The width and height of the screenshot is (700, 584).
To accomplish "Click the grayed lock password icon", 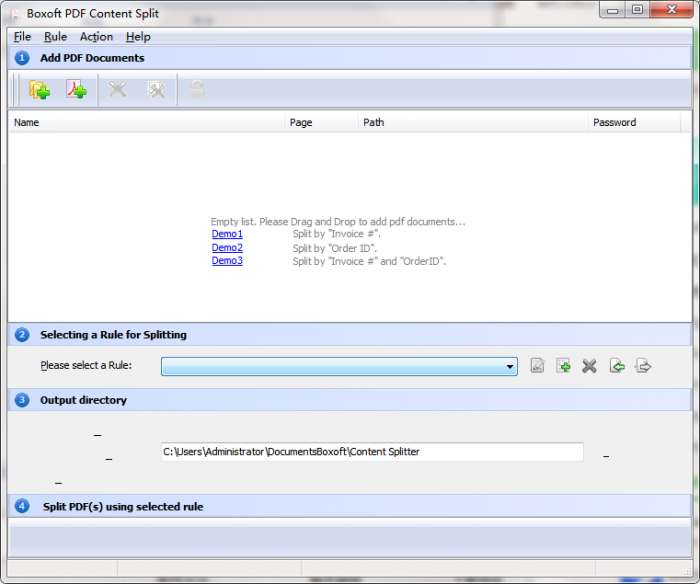I will pyautogui.click(x=197, y=89).
